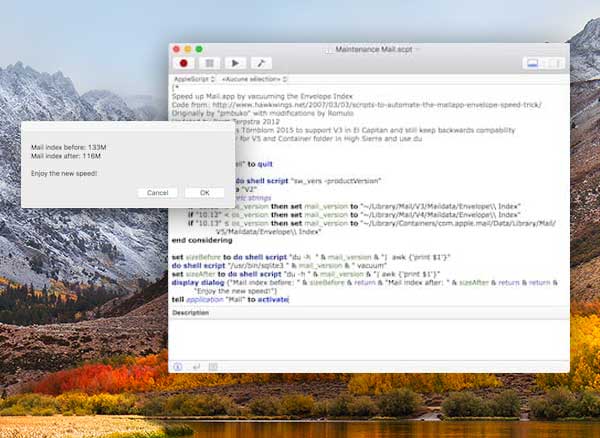Click the line mentioning El Capitan support
This screenshot has height=438, width=600.
[375, 130]
